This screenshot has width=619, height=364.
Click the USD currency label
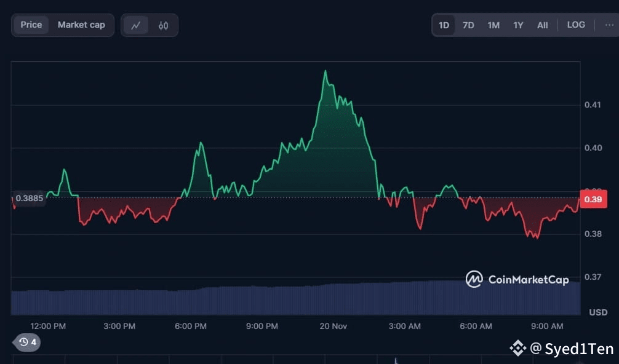click(x=598, y=312)
